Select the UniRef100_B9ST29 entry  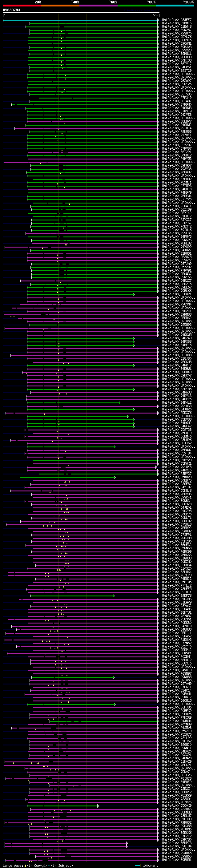click(177, 71)
